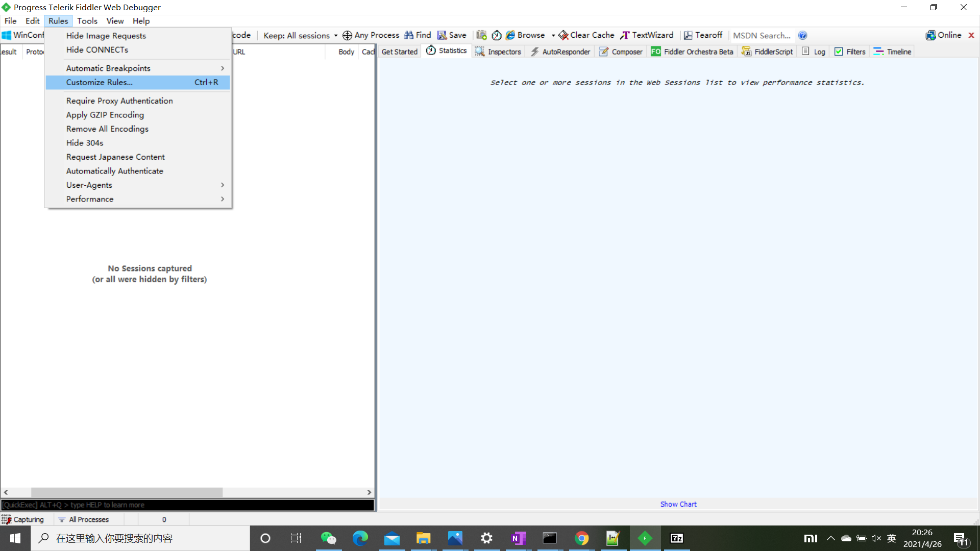Toggle Capturing in status bar
This screenshot has width=980, height=551.
pyautogui.click(x=23, y=519)
